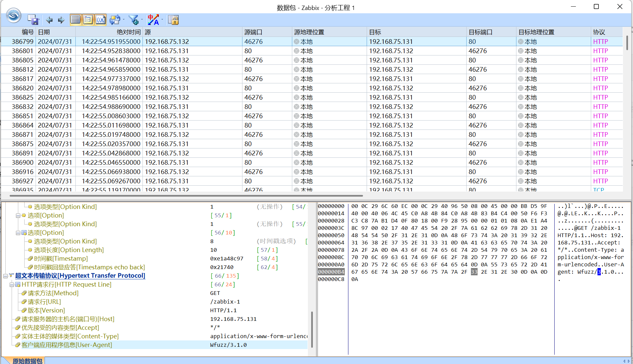The height and width of the screenshot is (364, 633).
Task: Maximize the packet window
Action: click(596, 7)
